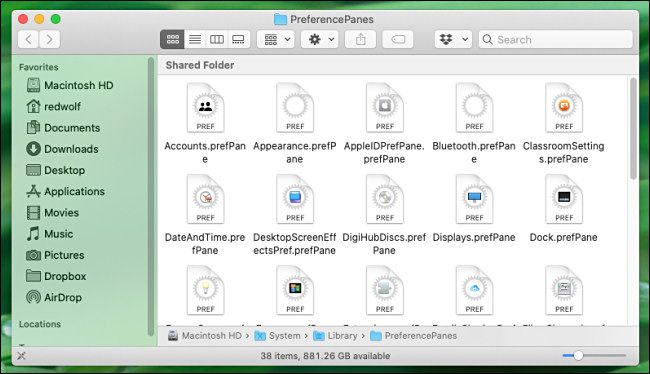Click the Edit Tags toolbar button

[x=398, y=39]
